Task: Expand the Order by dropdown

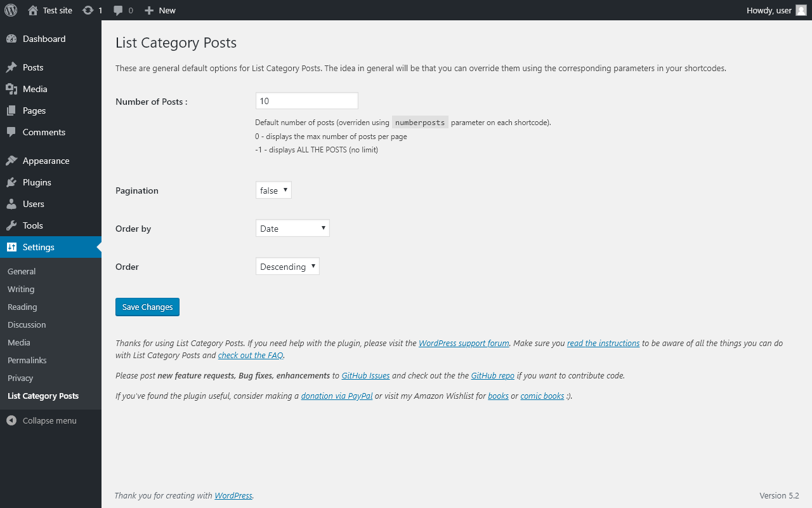Action: 292,229
